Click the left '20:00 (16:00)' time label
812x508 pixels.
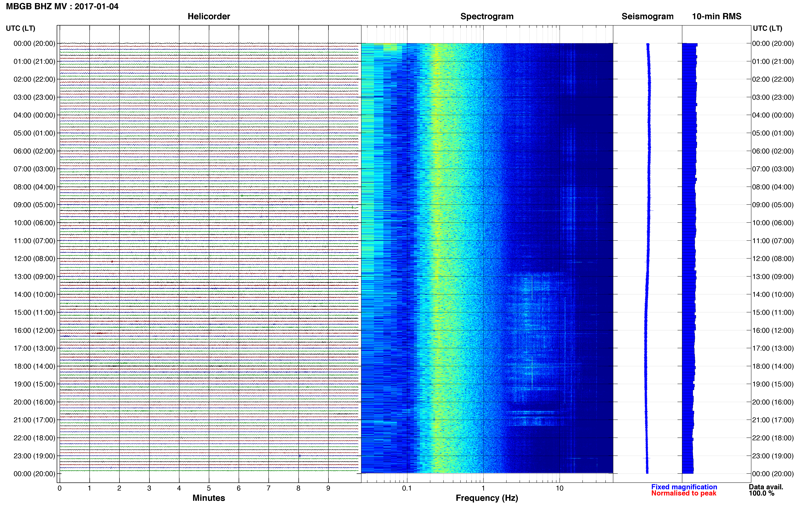pos(34,402)
